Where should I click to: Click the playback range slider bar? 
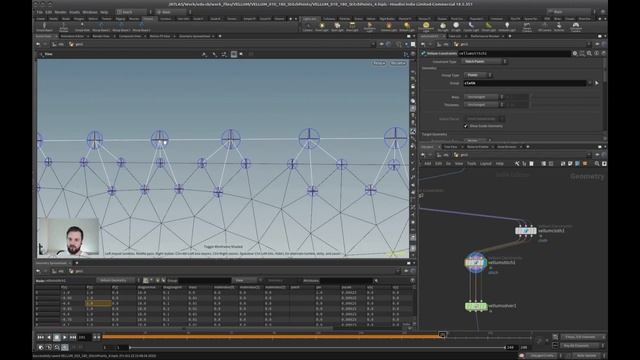pyautogui.click(x=318, y=347)
